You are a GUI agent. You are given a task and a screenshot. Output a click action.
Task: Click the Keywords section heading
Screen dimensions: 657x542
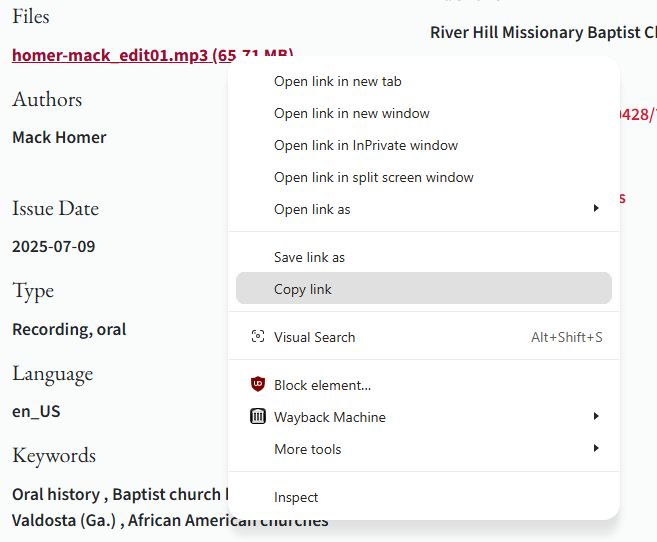point(54,455)
